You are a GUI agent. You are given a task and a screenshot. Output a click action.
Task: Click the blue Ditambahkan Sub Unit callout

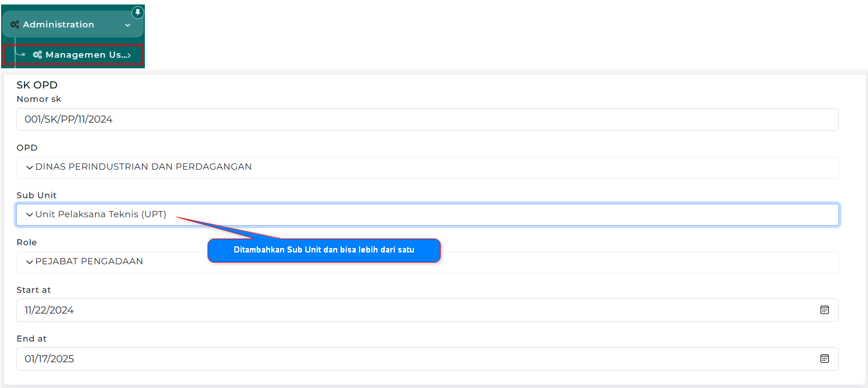point(324,250)
